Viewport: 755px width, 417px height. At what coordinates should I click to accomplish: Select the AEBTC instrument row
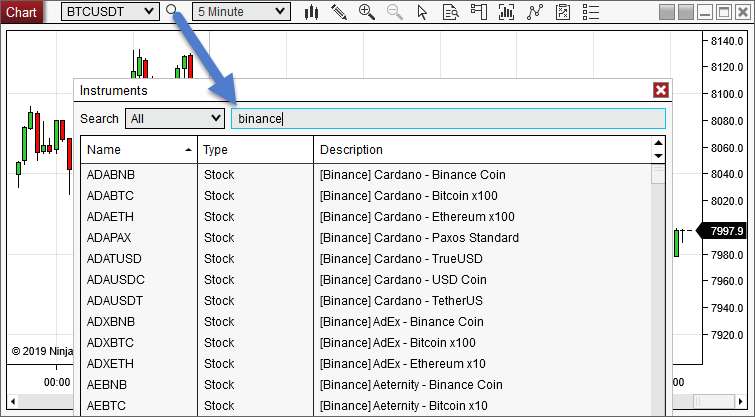click(366, 405)
